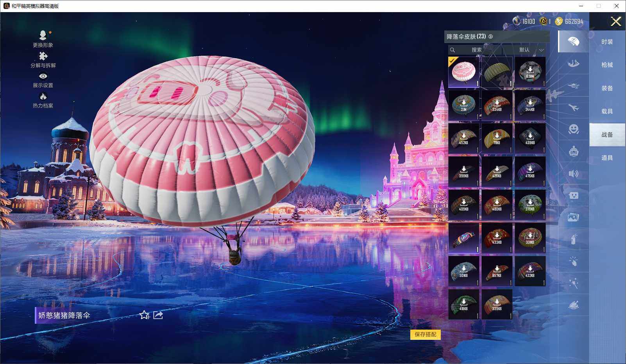
Task: Open the skydiving pose sidebar icon
Action: pyautogui.click(x=573, y=63)
